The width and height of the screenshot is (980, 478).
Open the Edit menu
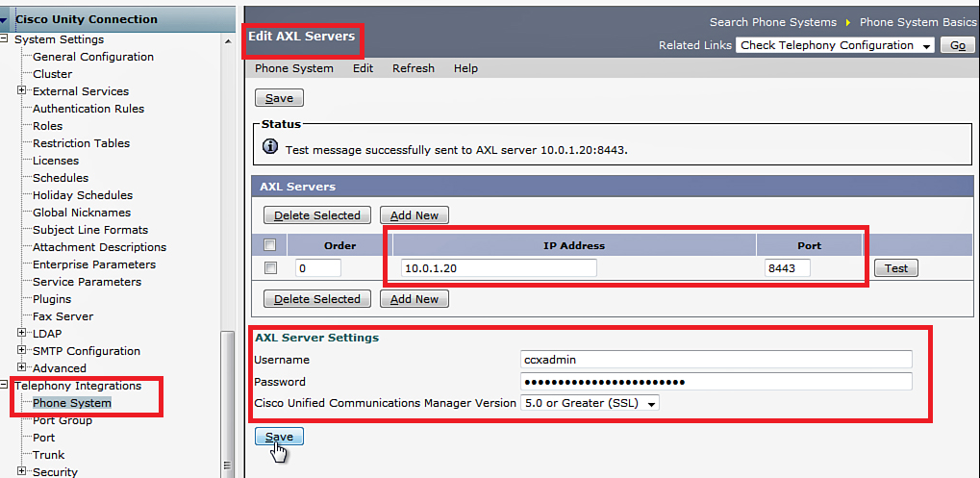tap(364, 68)
